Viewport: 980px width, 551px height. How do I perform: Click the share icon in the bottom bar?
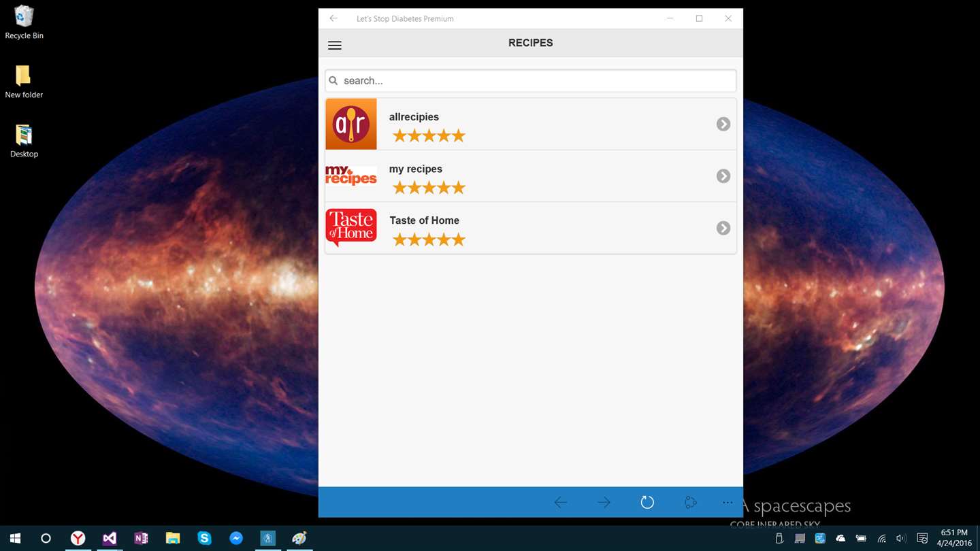click(690, 503)
